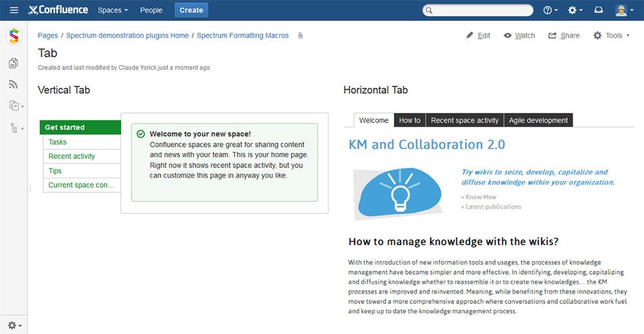Select the Welcome horizontal tab
644x334 pixels.
(x=374, y=120)
